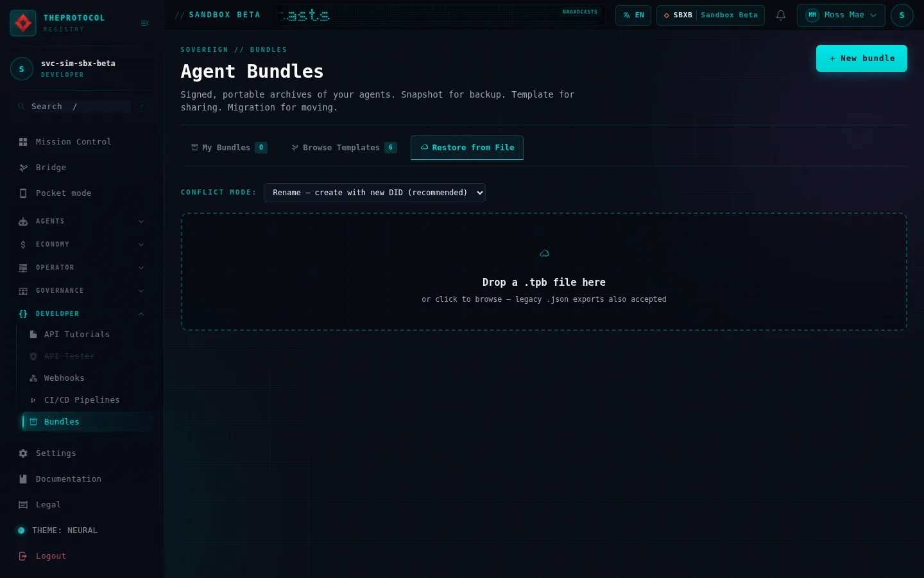The width and height of the screenshot is (924, 578).
Task: Click the Legal icon in sidebar
Action: [23, 505]
